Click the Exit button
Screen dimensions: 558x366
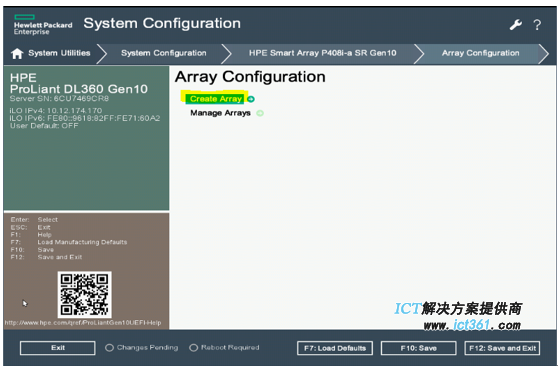(x=58, y=348)
